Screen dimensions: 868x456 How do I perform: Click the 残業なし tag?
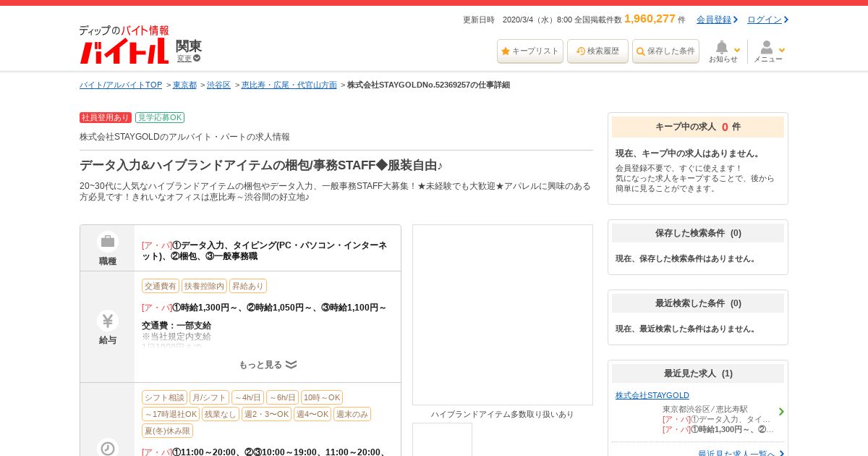(x=221, y=414)
